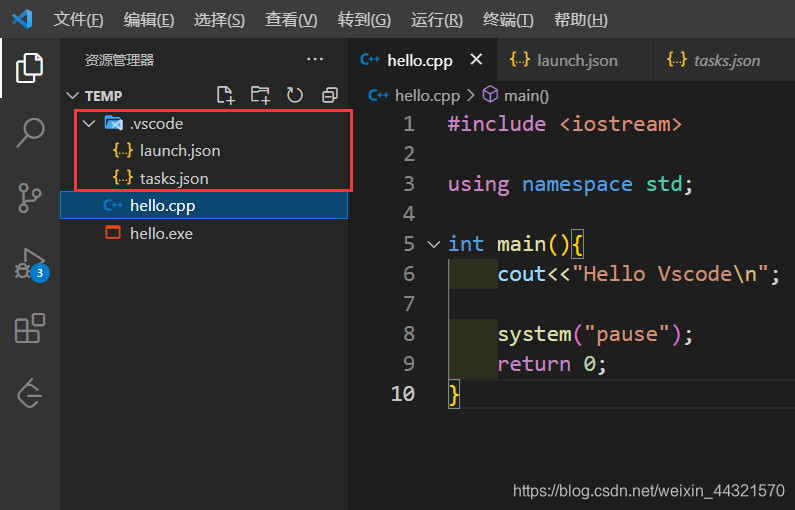Open the 帮助(H) menu
This screenshot has height=510, width=795.
[581, 20]
